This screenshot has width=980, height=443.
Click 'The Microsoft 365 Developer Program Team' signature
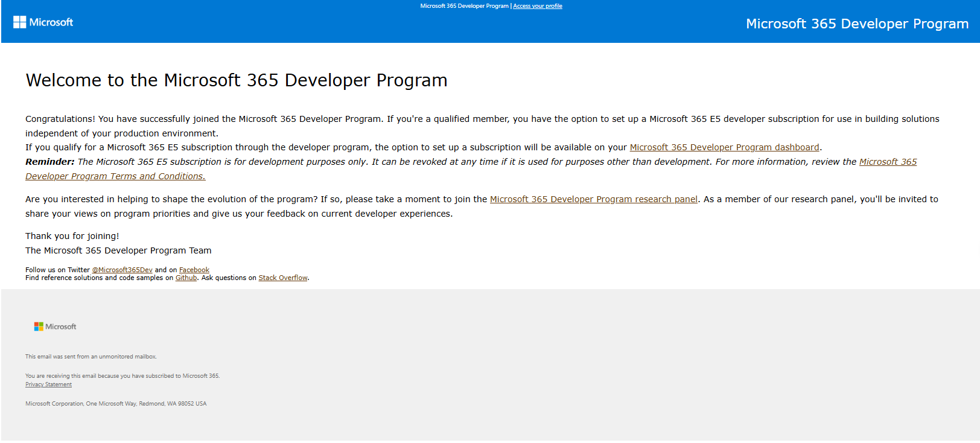tap(118, 250)
